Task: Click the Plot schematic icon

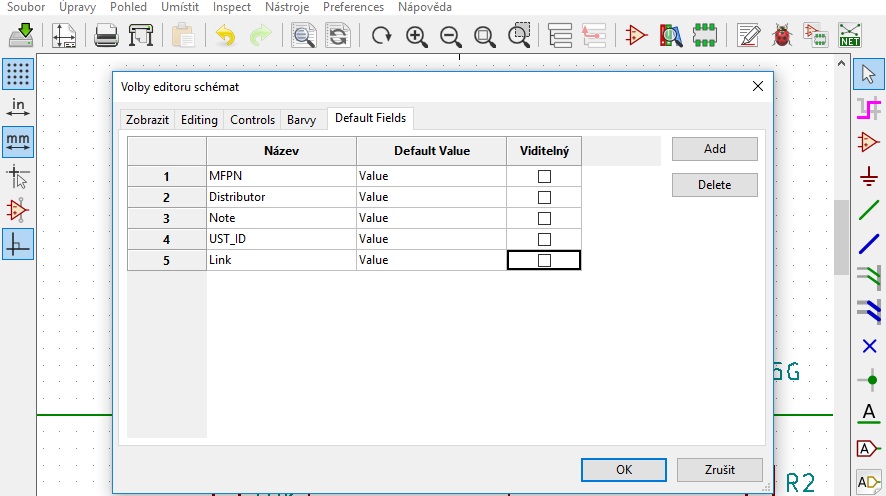Action: click(141, 36)
